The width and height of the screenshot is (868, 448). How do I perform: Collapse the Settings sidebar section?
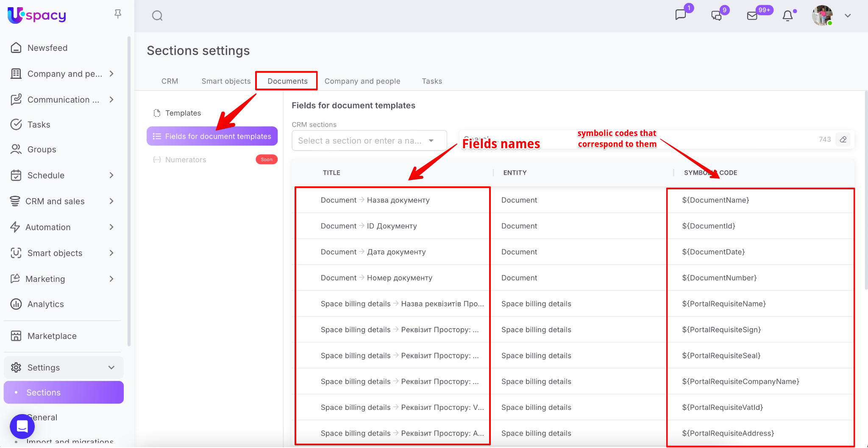click(111, 367)
